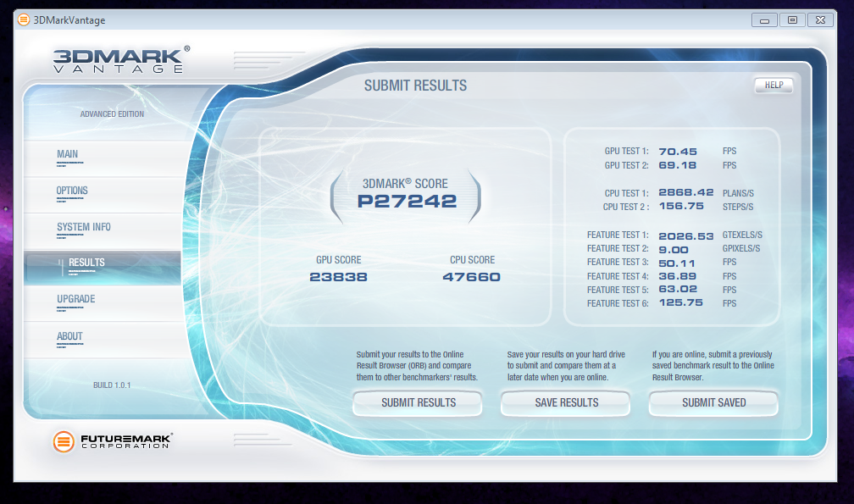Click Feature Test 1 value 2026.53

pos(686,236)
